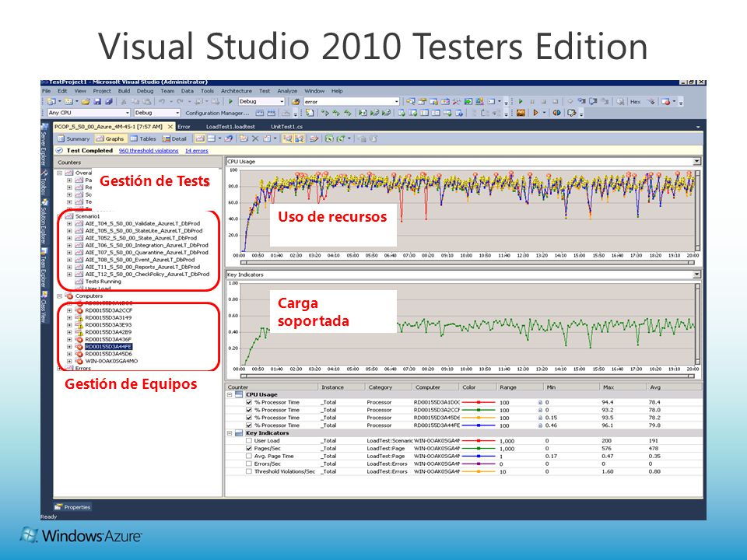Open the 14 errors link
This screenshot has width=747, height=560.
coord(196,150)
